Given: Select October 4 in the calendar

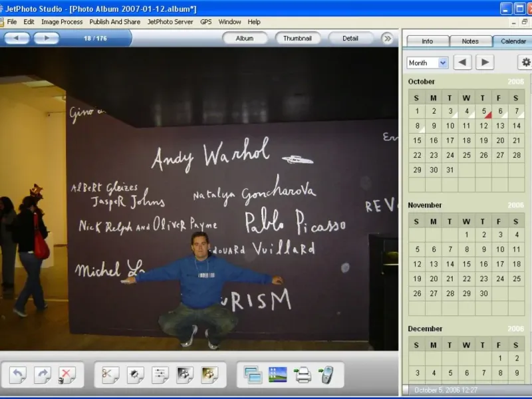Looking at the screenshot, I should pos(467,111).
